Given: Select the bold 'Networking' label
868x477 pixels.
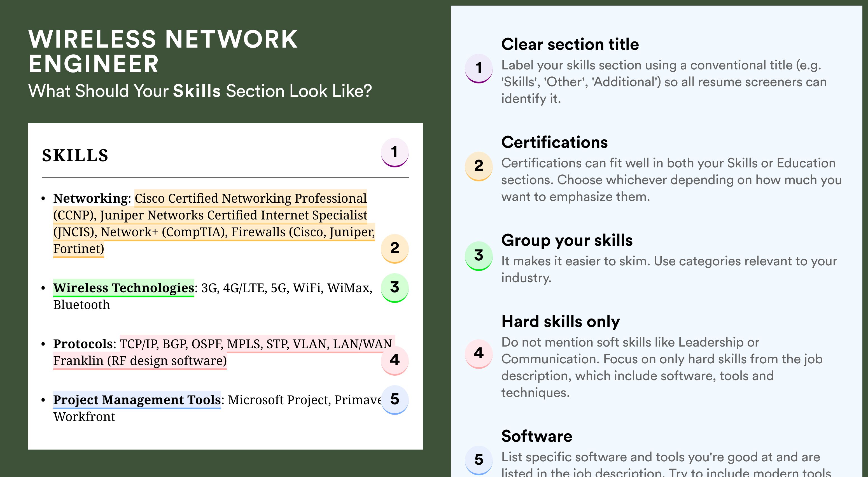Looking at the screenshot, I should pyautogui.click(x=90, y=198).
